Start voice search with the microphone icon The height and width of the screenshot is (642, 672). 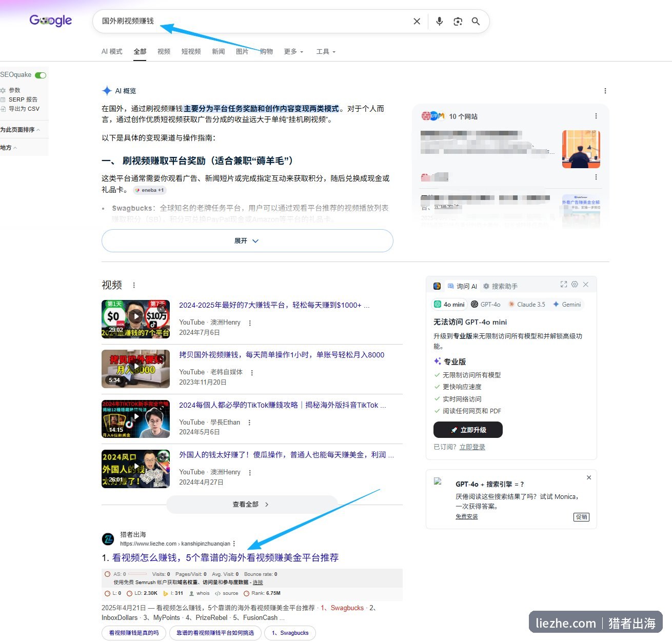[x=439, y=21]
